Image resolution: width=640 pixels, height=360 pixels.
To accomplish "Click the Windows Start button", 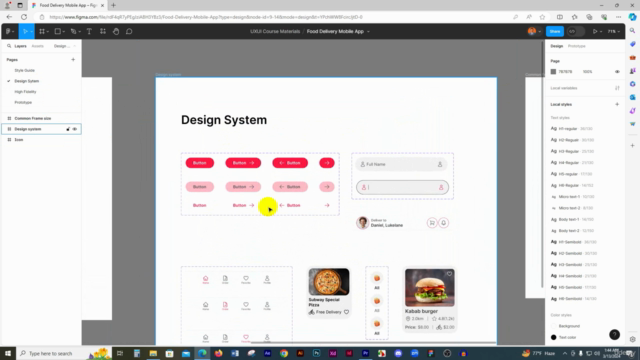I will coord(8,353).
